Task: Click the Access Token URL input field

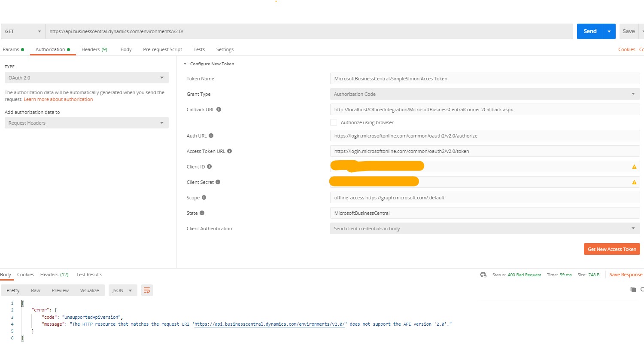Action: tap(485, 151)
